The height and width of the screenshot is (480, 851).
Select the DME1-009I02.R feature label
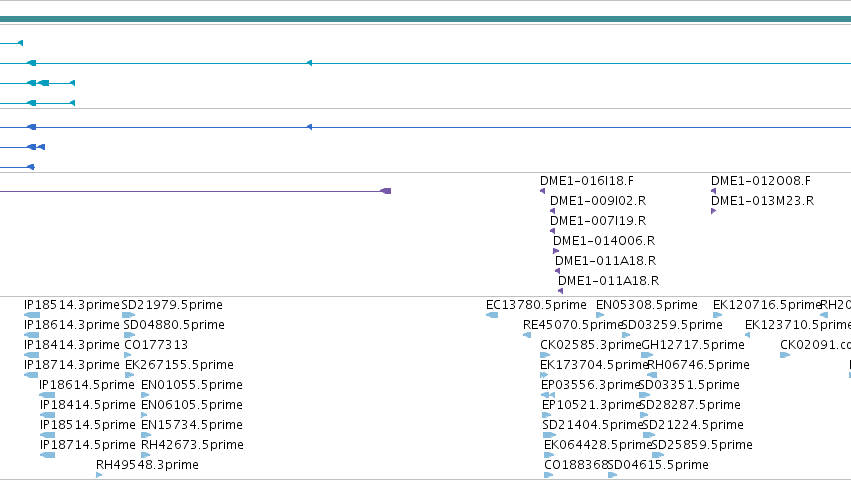click(598, 201)
